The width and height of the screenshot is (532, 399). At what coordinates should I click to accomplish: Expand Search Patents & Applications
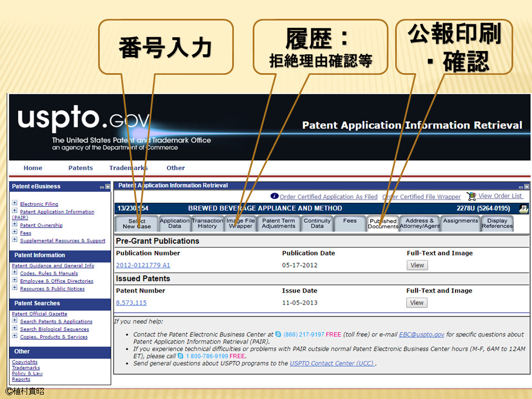pos(14,320)
